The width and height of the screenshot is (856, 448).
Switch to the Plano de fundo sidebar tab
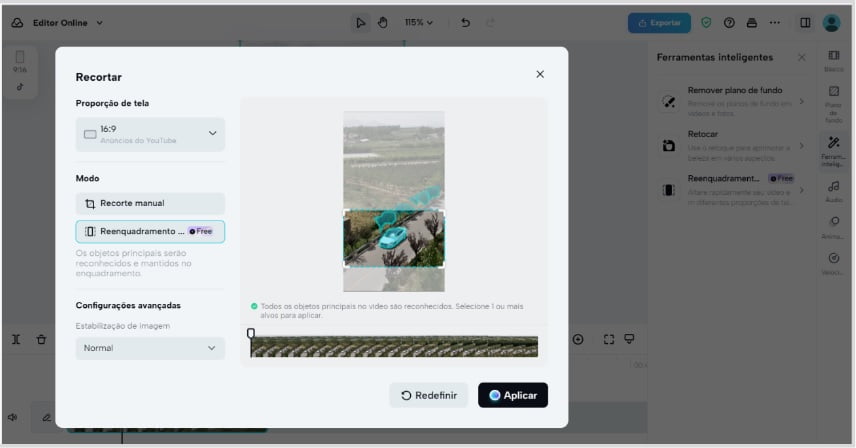pyautogui.click(x=834, y=104)
